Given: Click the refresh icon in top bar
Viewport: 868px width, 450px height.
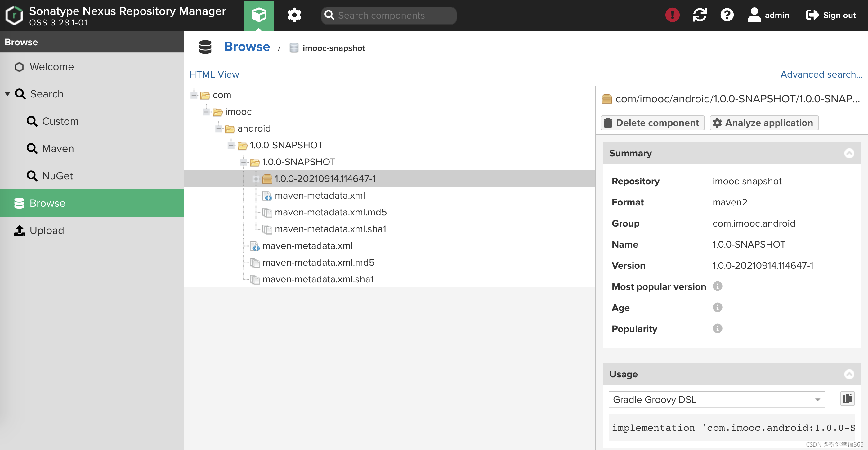Looking at the screenshot, I should coord(700,15).
